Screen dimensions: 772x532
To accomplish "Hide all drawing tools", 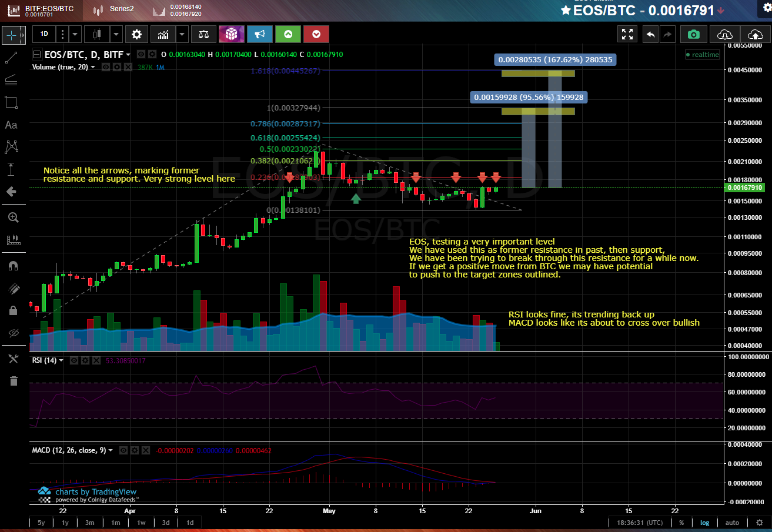I will 13,333.
